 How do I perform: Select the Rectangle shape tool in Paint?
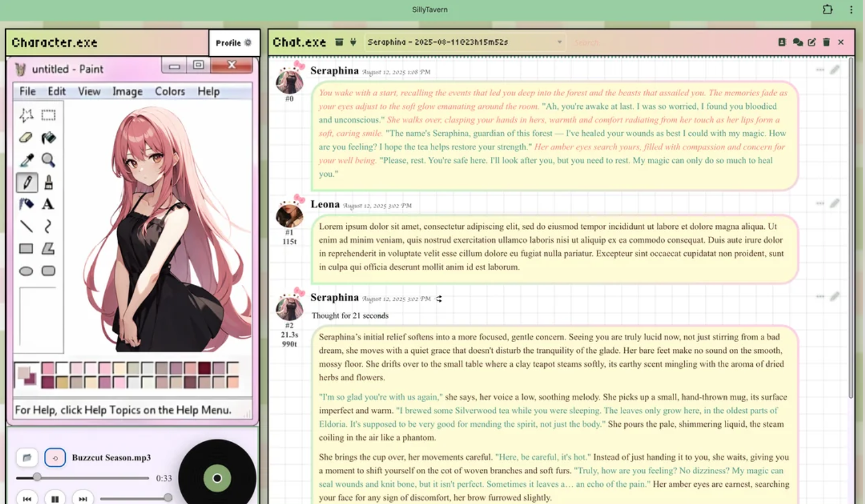pyautogui.click(x=26, y=249)
